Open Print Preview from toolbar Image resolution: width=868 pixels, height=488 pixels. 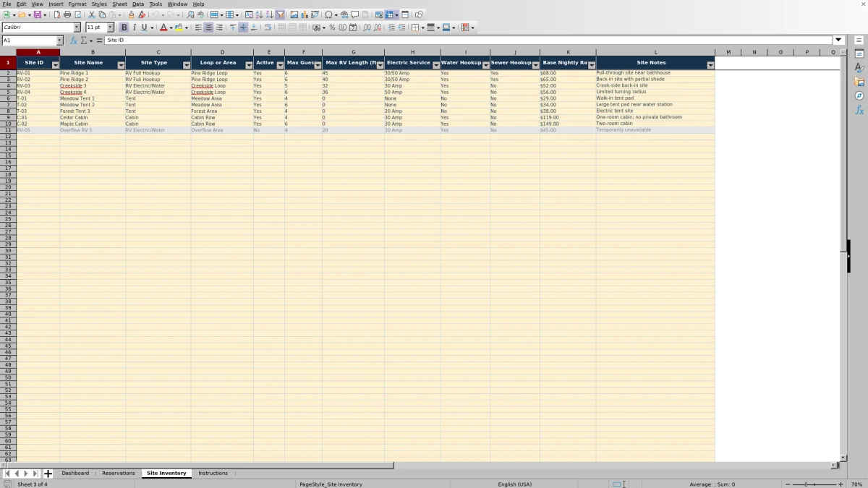(77, 14)
